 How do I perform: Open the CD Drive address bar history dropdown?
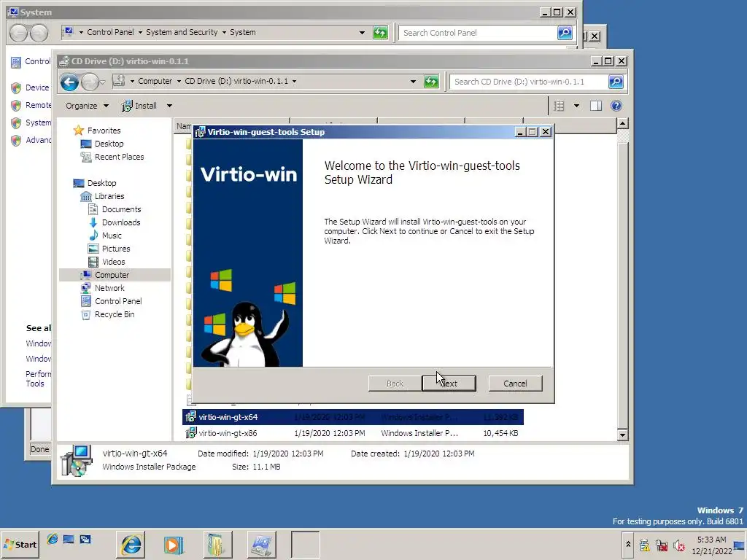[x=413, y=82]
